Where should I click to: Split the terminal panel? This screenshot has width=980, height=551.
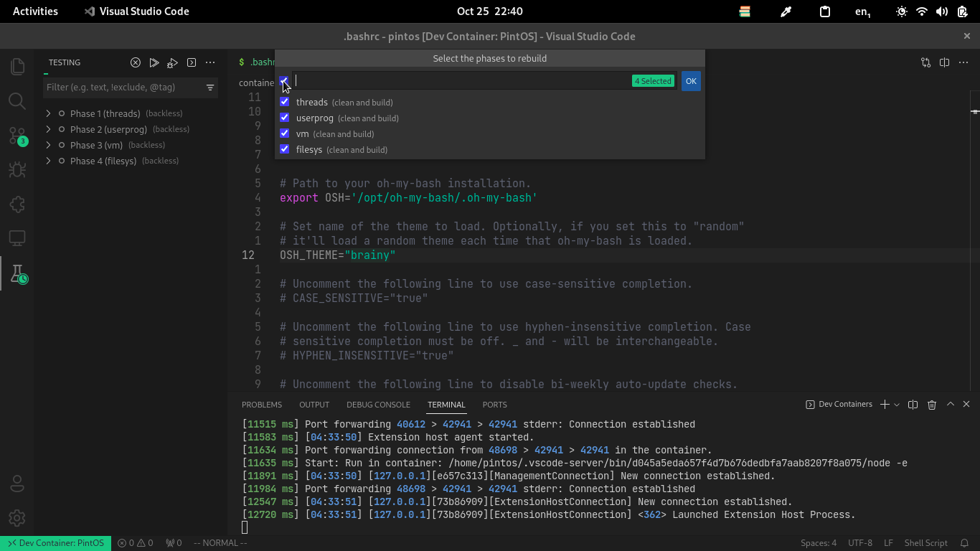tap(913, 405)
